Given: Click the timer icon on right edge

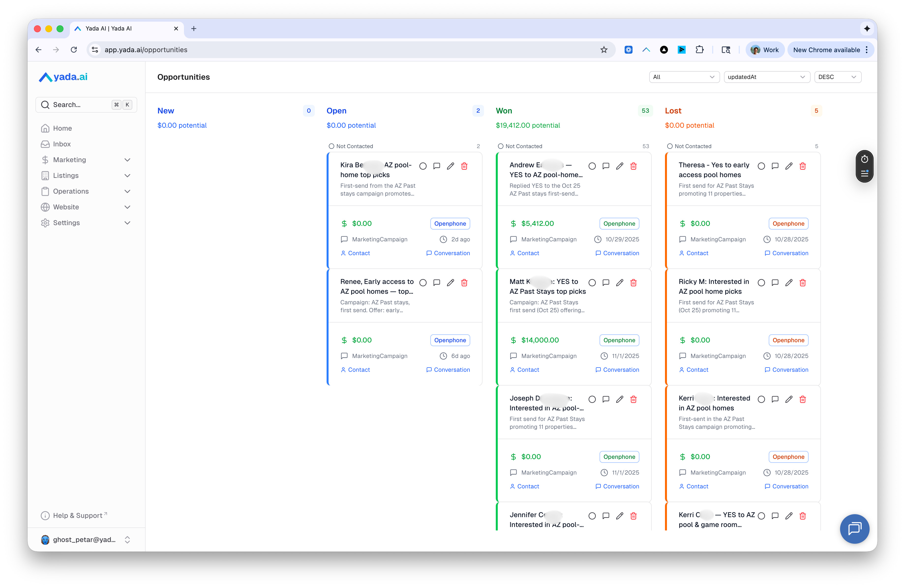Looking at the screenshot, I should [864, 159].
